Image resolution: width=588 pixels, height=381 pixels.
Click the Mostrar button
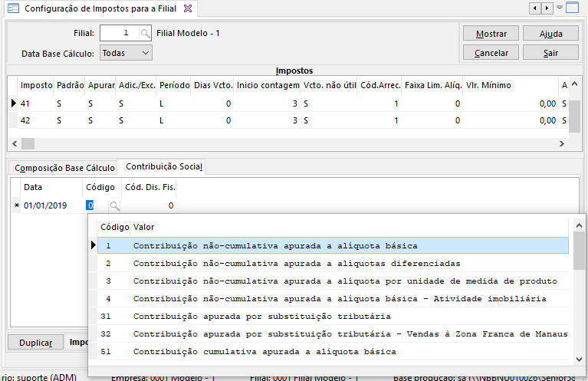coord(491,34)
